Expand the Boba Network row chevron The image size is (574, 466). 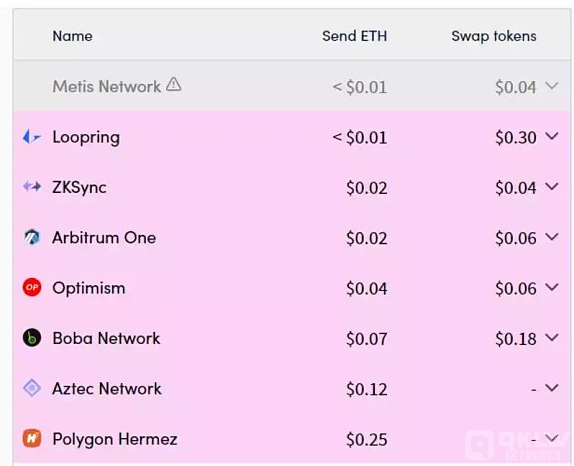[552, 337]
